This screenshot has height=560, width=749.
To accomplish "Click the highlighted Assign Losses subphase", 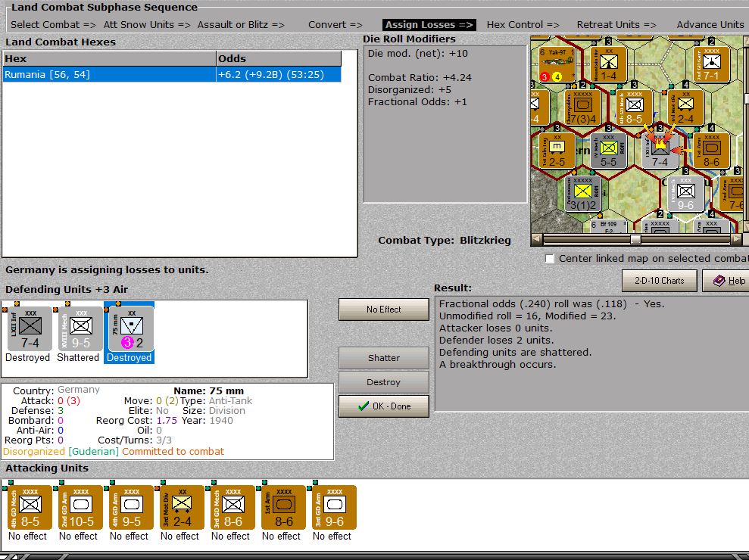I will point(429,25).
